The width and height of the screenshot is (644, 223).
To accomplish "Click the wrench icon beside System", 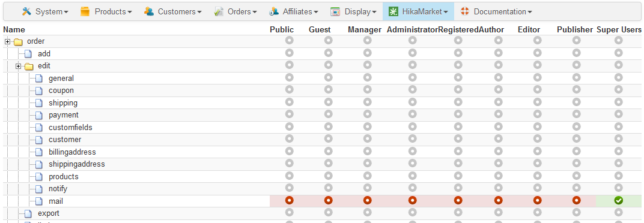I will point(26,11).
